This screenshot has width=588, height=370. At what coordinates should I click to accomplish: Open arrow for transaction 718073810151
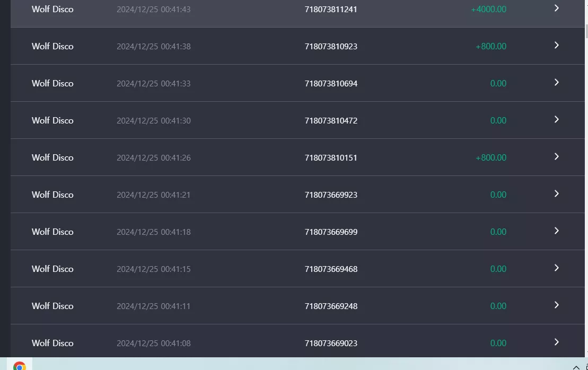tap(557, 157)
